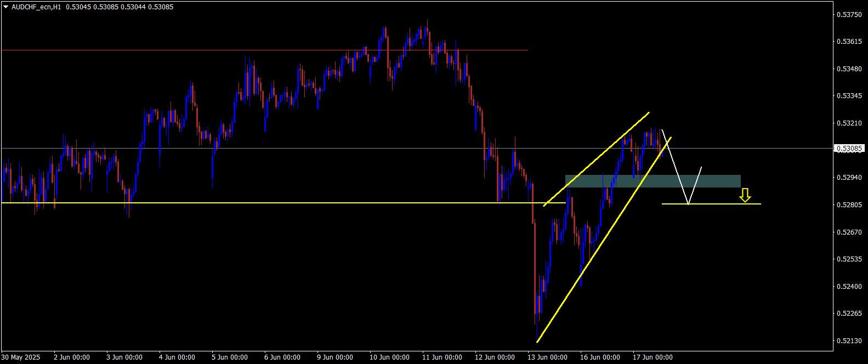Click price axis label 0.53615
The height and width of the screenshot is (364, 868).
849,42
